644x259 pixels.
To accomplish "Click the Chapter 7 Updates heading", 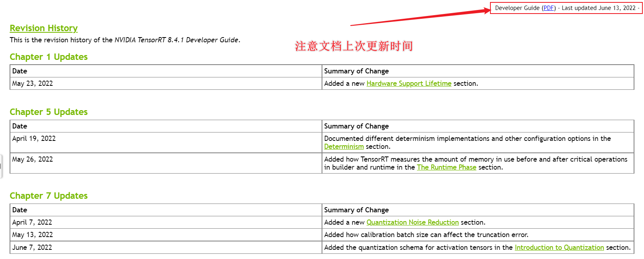I will pyautogui.click(x=49, y=196).
